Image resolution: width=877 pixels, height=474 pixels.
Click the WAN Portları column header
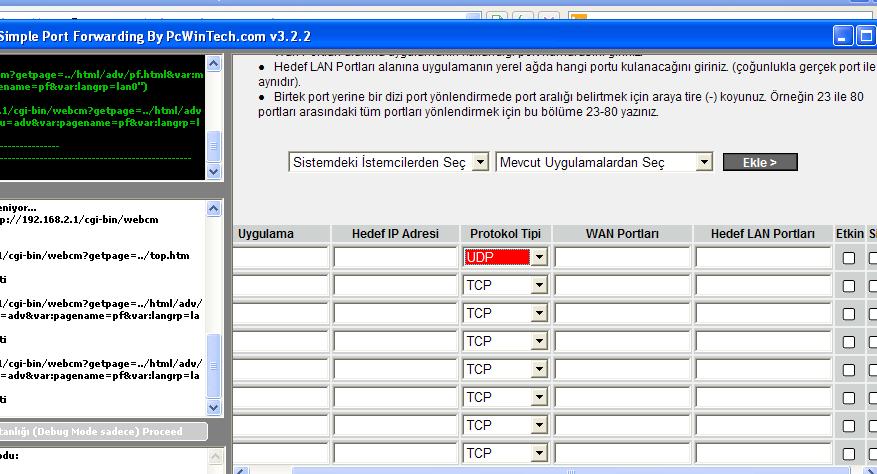point(622,234)
